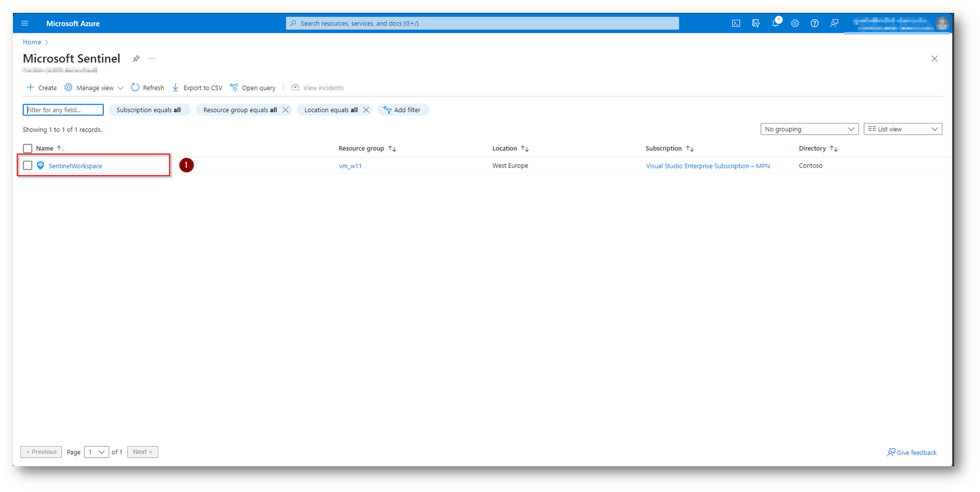
Task: Open Directories and subscriptions filter icon
Action: pos(755,23)
